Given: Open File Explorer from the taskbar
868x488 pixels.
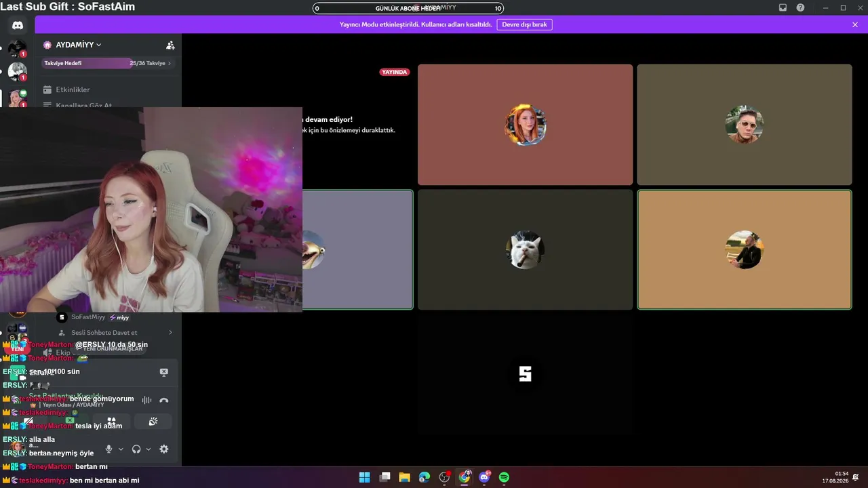Looking at the screenshot, I should [x=404, y=477].
